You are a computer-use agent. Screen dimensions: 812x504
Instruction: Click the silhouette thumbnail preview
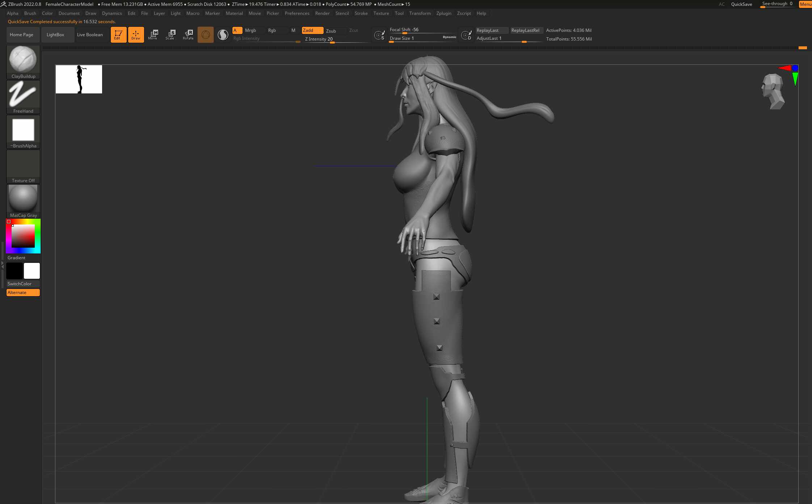click(x=79, y=79)
